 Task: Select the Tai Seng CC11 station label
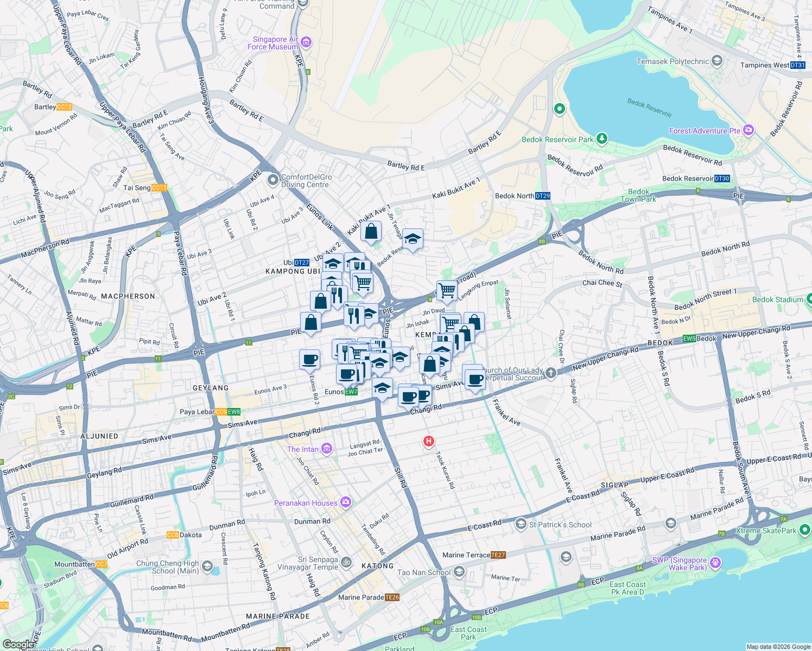coord(145,188)
